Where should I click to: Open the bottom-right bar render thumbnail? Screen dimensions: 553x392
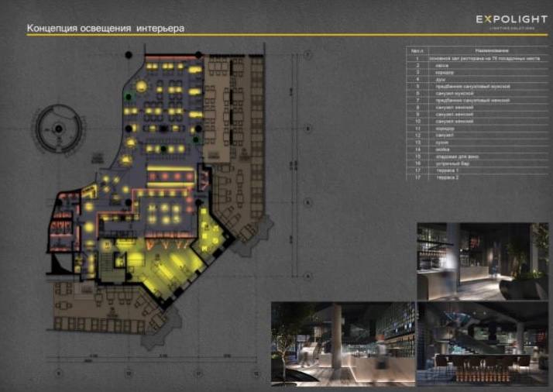pos(483,336)
